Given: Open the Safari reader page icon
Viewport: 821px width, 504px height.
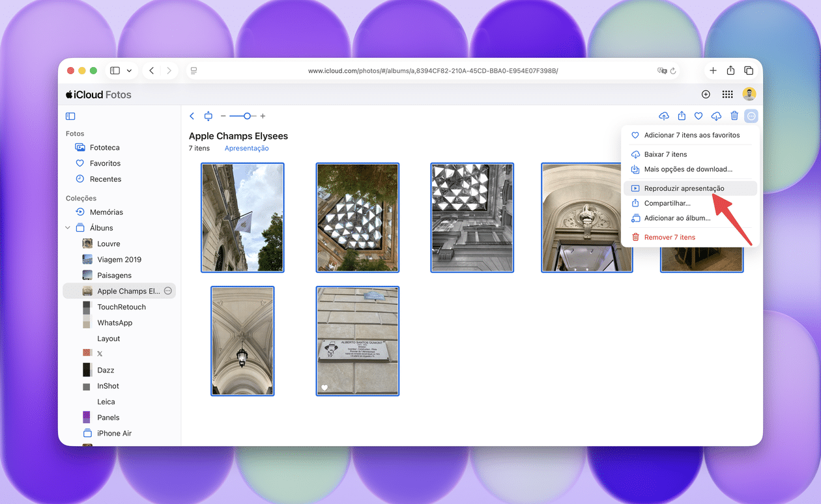Looking at the screenshot, I should tap(194, 70).
